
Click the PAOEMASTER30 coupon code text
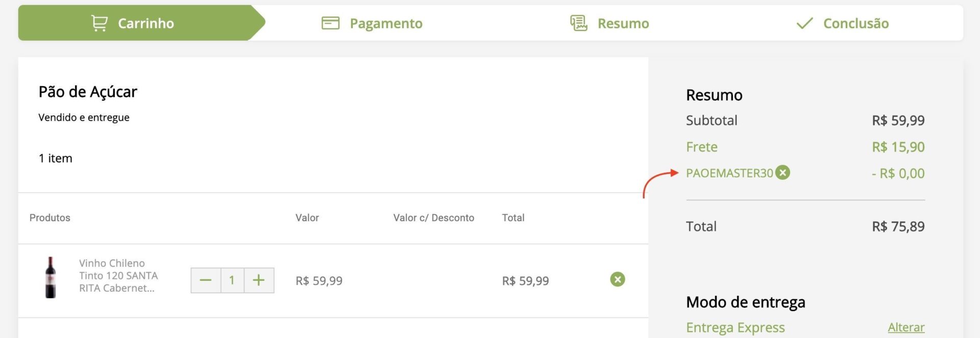[x=729, y=173]
